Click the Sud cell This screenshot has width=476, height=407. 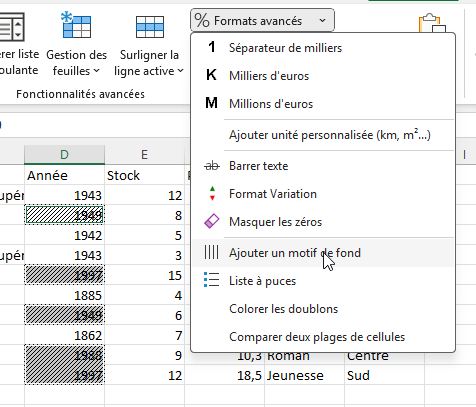tap(384, 375)
